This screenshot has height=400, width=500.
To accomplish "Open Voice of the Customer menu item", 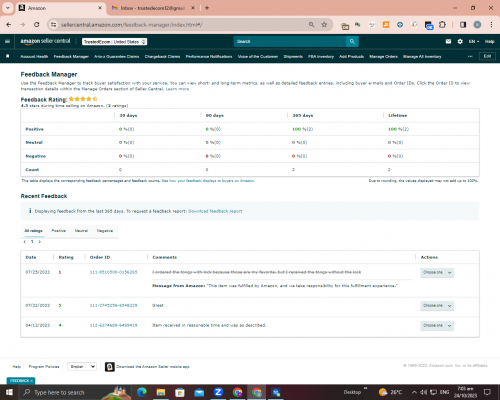I will pyautogui.click(x=258, y=56).
